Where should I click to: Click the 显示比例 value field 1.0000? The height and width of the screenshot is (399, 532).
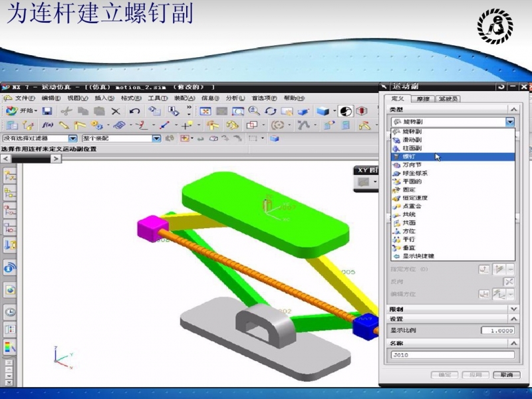[x=497, y=331]
